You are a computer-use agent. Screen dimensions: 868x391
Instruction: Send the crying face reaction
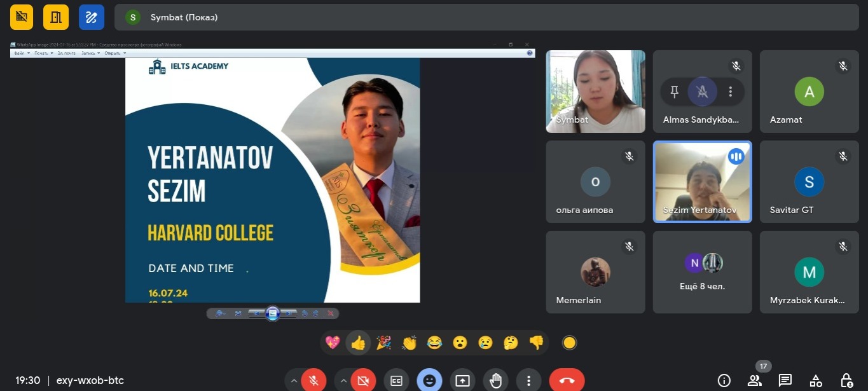485,343
